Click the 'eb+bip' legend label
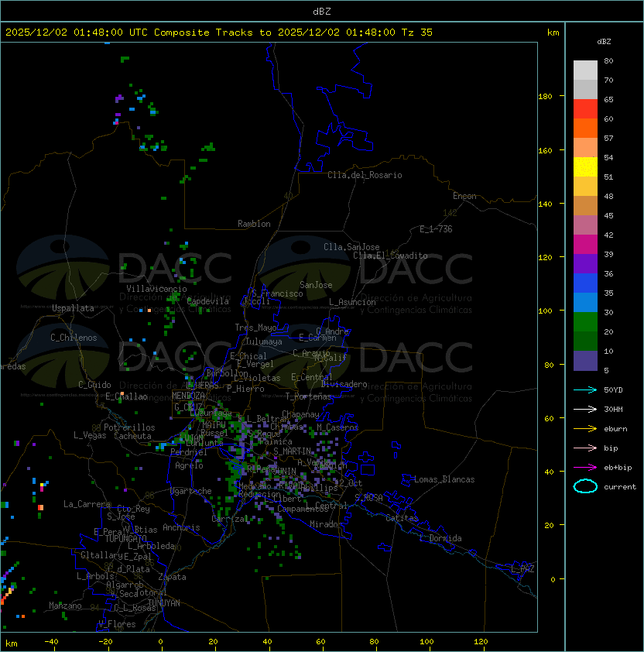644x652 pixels. [618, 468]
